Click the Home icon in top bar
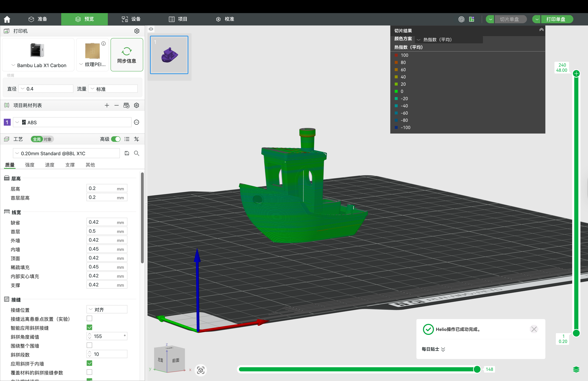Image resolution: width=588 pixels, height=381 pixels. (7, 19)
